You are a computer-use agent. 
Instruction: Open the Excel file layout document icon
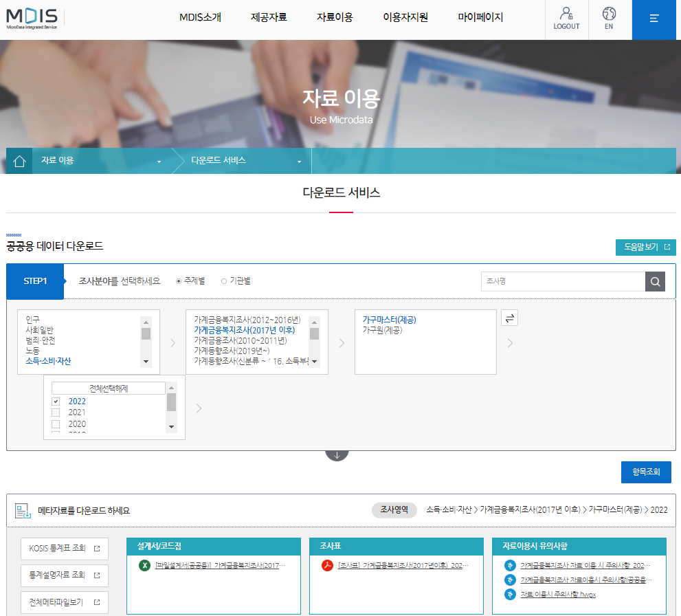[x=144, y=565]
